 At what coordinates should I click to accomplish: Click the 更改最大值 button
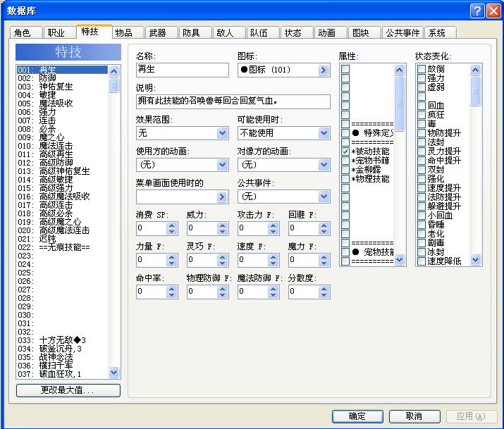[68, 390]
